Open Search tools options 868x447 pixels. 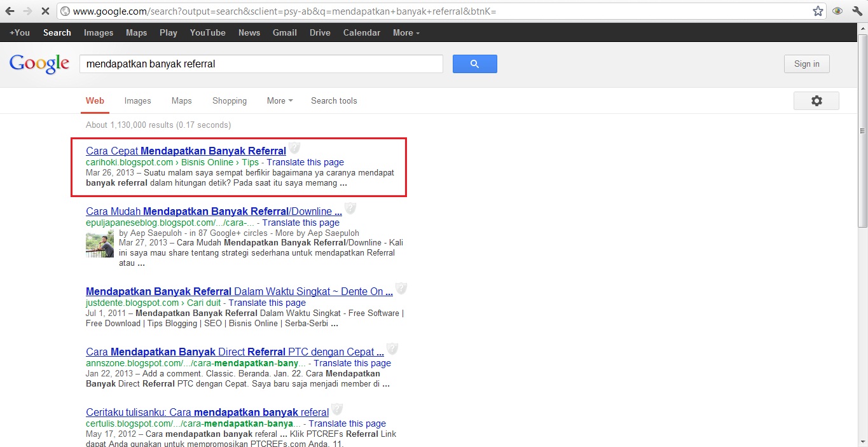click(x=334, y=100)
